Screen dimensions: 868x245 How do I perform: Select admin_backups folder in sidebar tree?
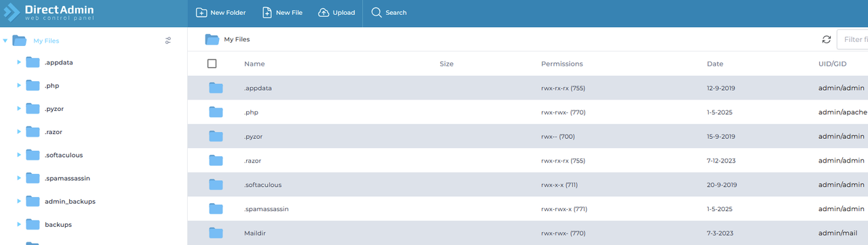[70, 201]
